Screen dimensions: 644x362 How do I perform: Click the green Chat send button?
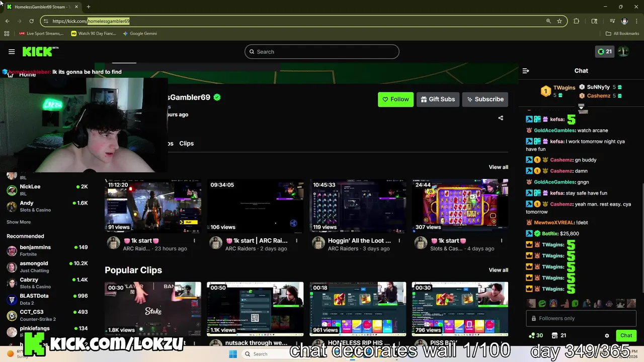pyautogui.click(x=626, y=335)
